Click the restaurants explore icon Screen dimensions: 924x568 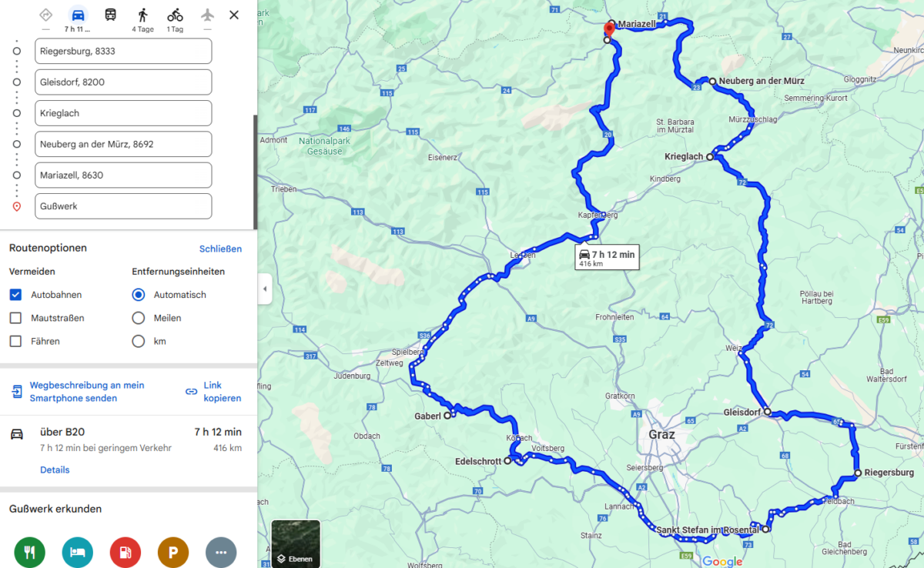tap(30, 552)
